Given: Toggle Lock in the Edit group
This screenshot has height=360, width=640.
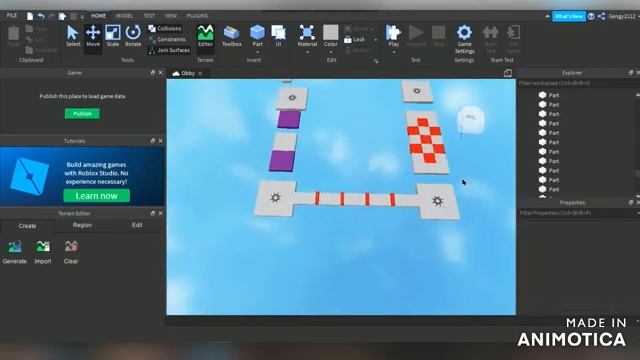Looking at the screenshot, I should tap(354, 40).
